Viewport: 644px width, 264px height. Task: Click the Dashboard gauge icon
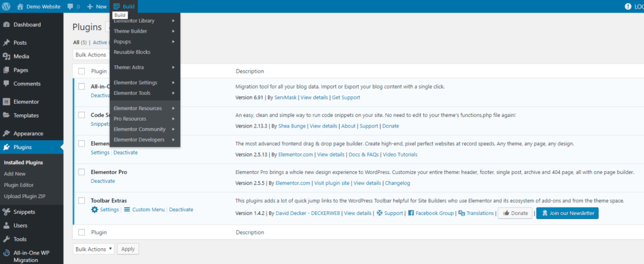tap(6, 25)
